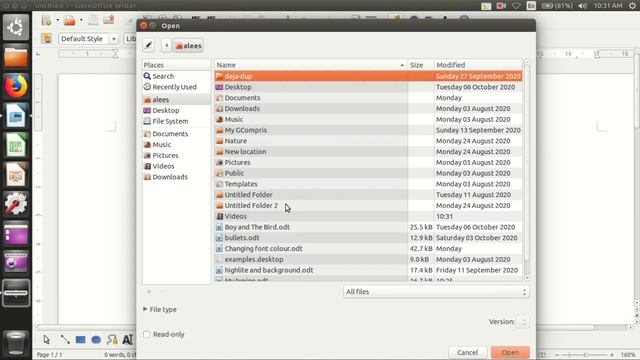The image size is (640, 360).
Task: Select the Templates folder
Action: 368,184
